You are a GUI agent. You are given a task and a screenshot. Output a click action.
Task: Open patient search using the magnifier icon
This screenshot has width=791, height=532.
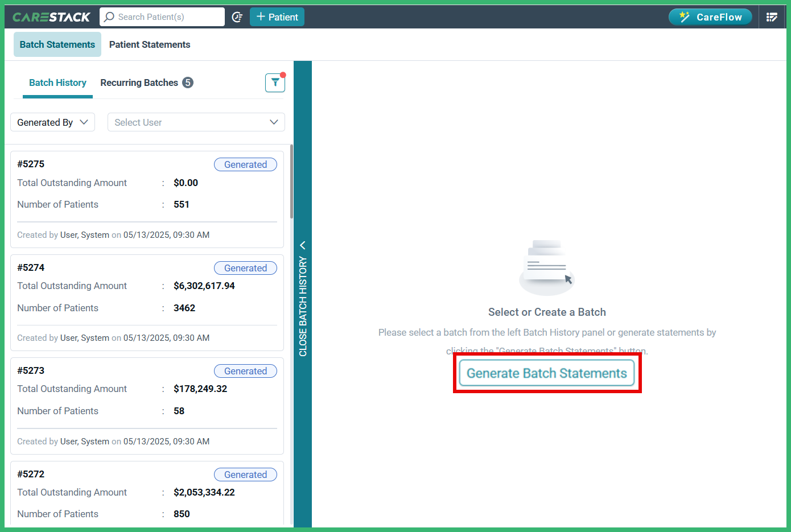108,17
